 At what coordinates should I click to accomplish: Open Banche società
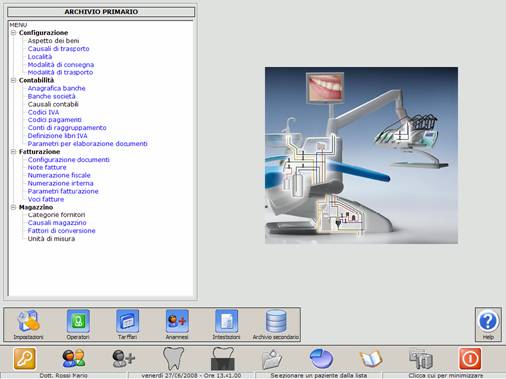[51, 96]
